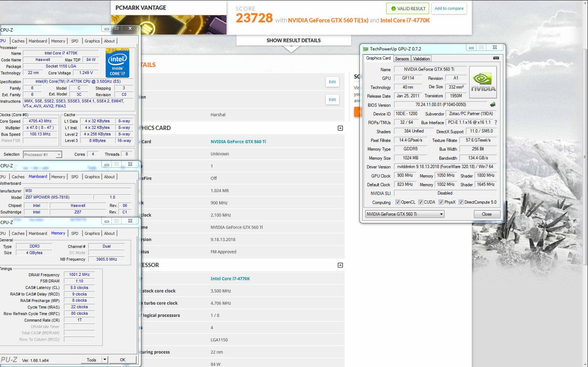The width and height of the screenshot is (588, 367).
Task: Click the Bus Interface question mark icon
Action: 496,122
